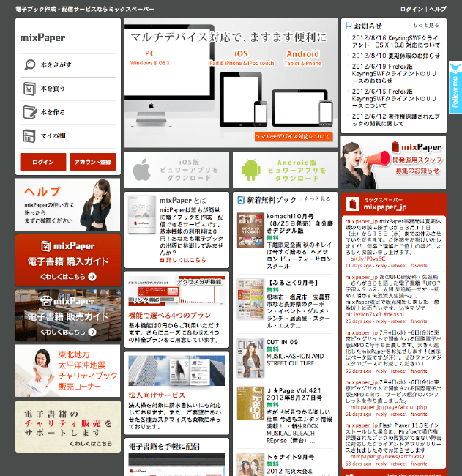Click the yen book icon for 本を買う
462x476 pixels.
(x=30, y=89)
